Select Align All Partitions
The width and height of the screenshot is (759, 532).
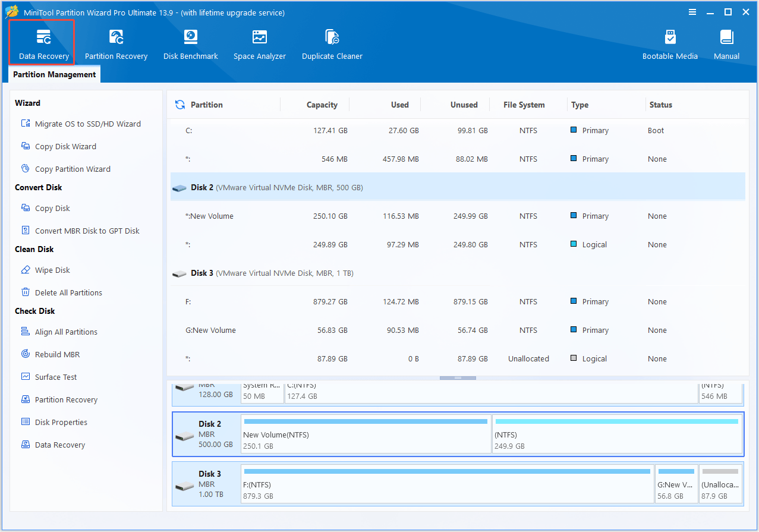pos(59,332)
